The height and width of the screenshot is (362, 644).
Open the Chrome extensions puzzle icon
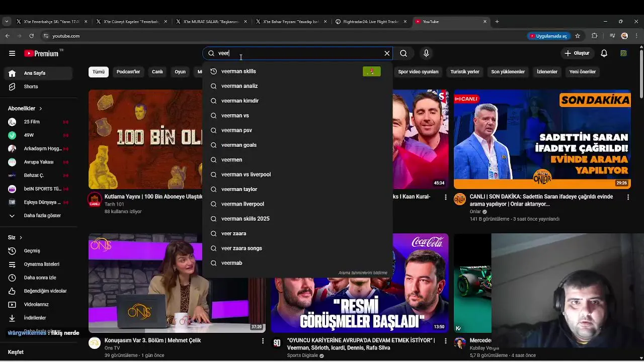coord(595,36)
